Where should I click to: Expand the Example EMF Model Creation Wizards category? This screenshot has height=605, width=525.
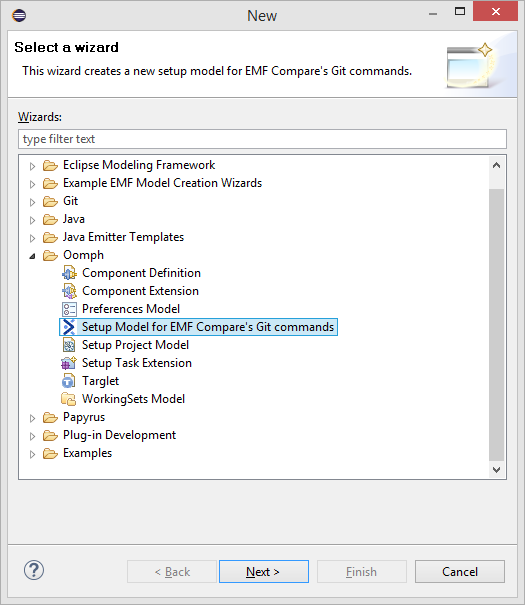pos(32,184)
